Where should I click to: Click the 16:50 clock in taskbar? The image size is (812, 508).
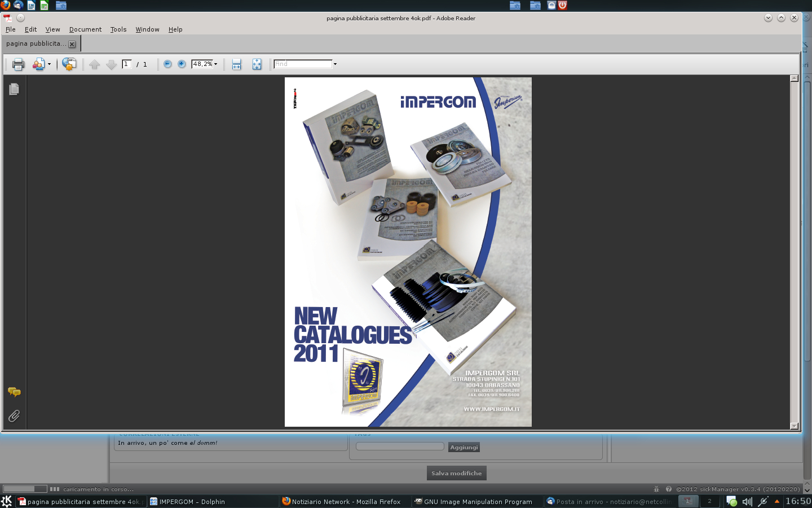click(798, 501)
